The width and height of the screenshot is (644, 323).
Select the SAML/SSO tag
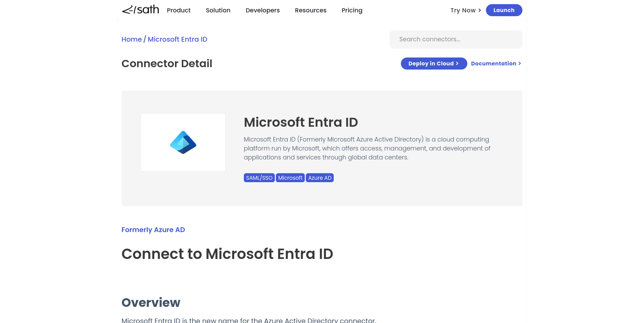(x=259, y=178)
